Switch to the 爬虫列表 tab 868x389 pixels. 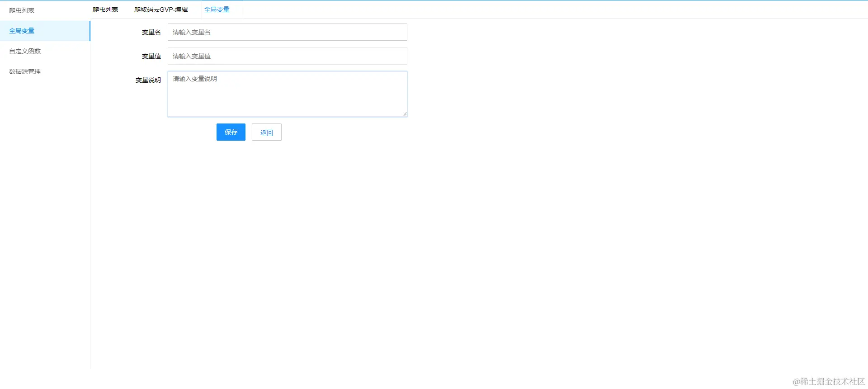click(105, 9)
